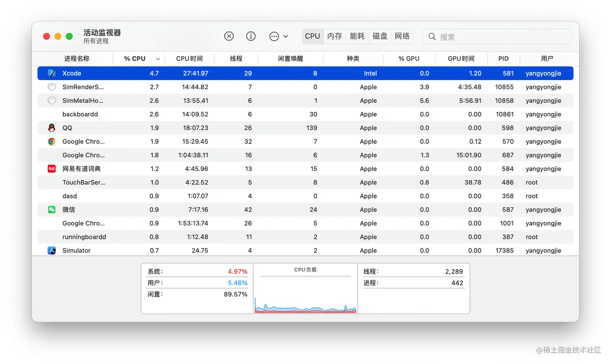
Task: Click the quit process (X) toolbar icon
Action: pos(229,36)
